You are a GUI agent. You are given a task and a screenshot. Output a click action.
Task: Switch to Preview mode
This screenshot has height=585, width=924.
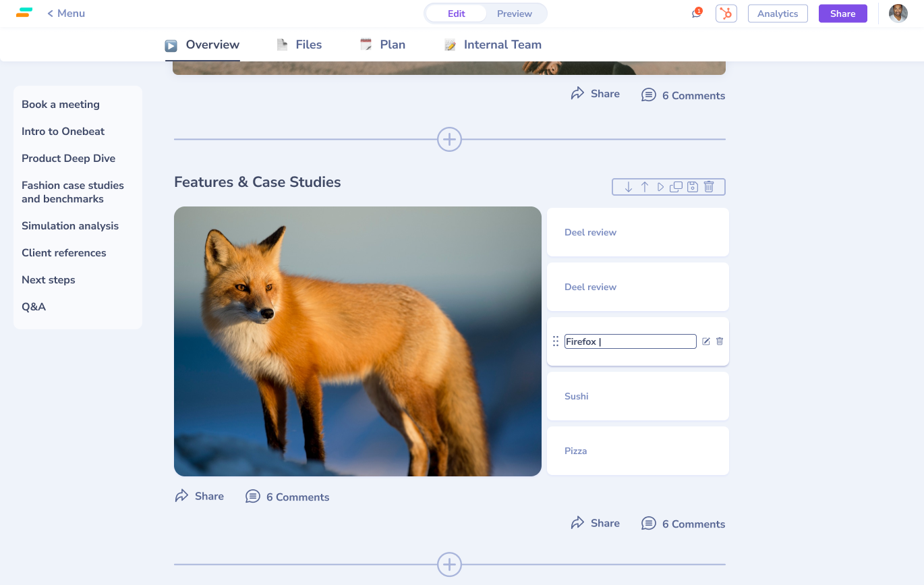point(514,13)
